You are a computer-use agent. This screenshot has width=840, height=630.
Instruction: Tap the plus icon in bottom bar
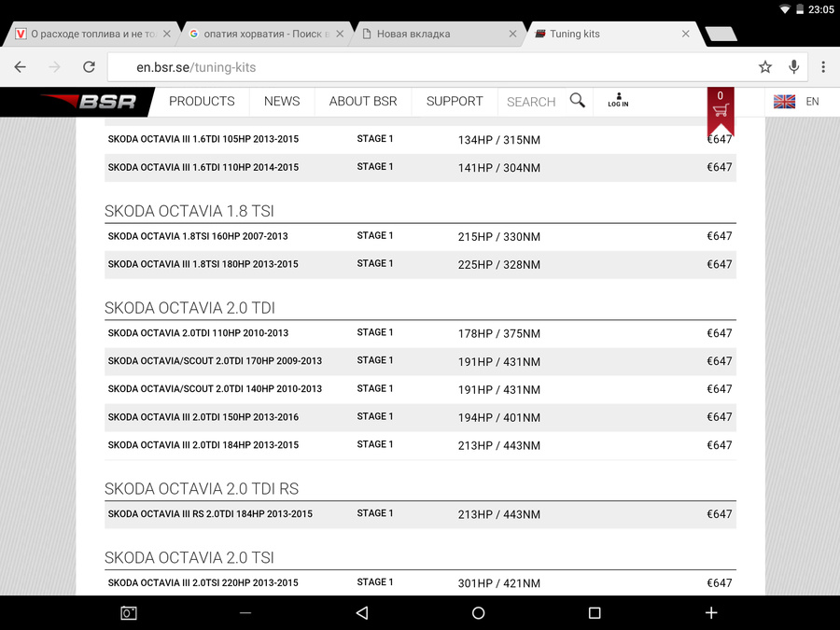[711, 613]
